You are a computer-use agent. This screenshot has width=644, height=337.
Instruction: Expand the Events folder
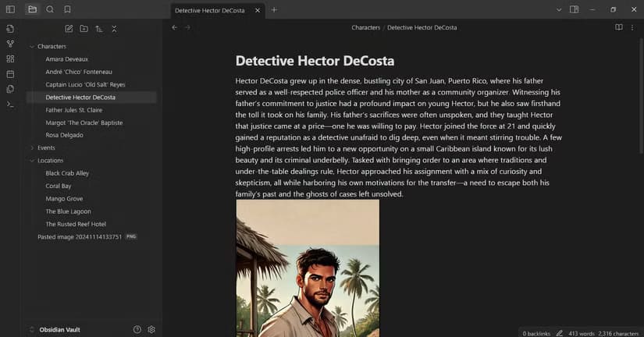[32, 147]
